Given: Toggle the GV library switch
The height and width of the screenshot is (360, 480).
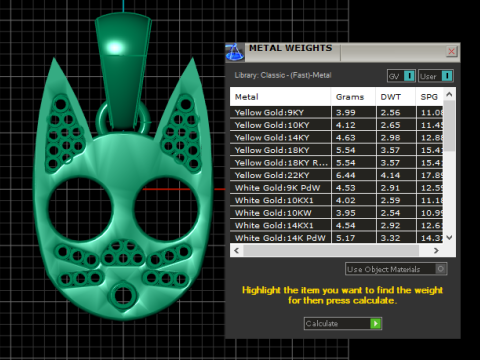Looking at the screenshot, I should pos(401,76).
